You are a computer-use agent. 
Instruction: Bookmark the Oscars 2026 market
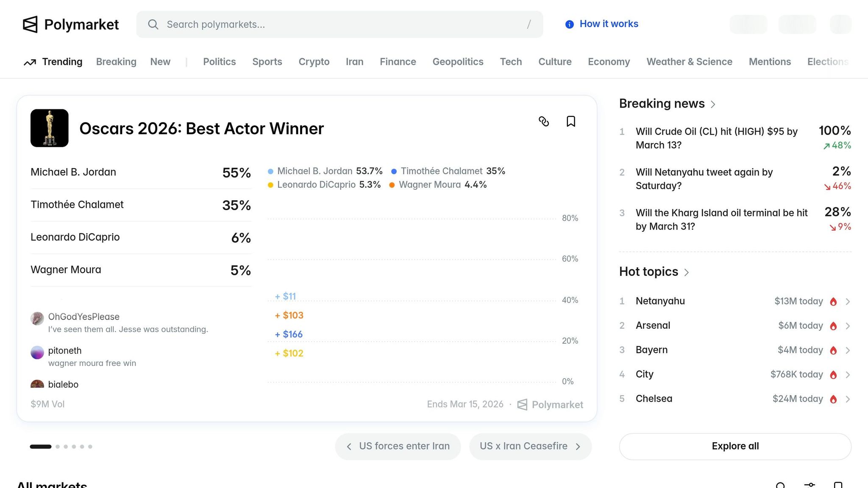(571, 122)
